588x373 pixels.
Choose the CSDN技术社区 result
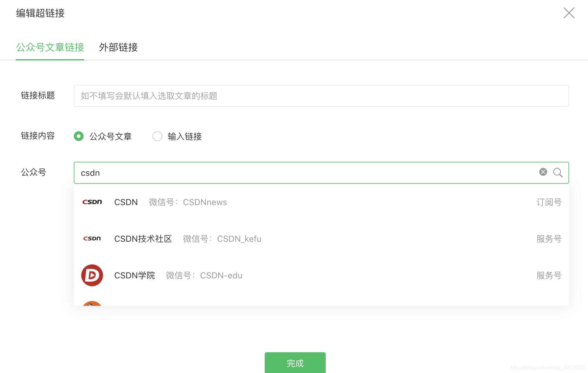pyautogui.click(x=321, y=239)
